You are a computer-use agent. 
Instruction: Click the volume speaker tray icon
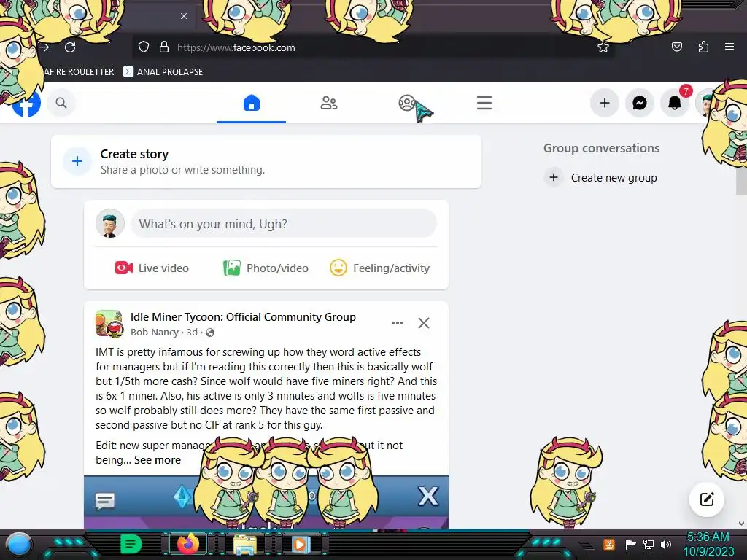click(x=665, y=544)
